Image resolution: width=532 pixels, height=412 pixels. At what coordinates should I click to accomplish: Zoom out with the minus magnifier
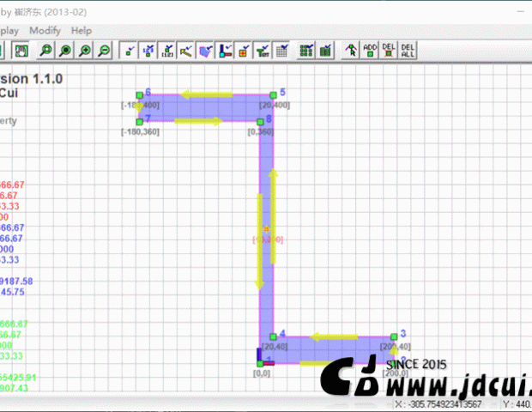104,51
